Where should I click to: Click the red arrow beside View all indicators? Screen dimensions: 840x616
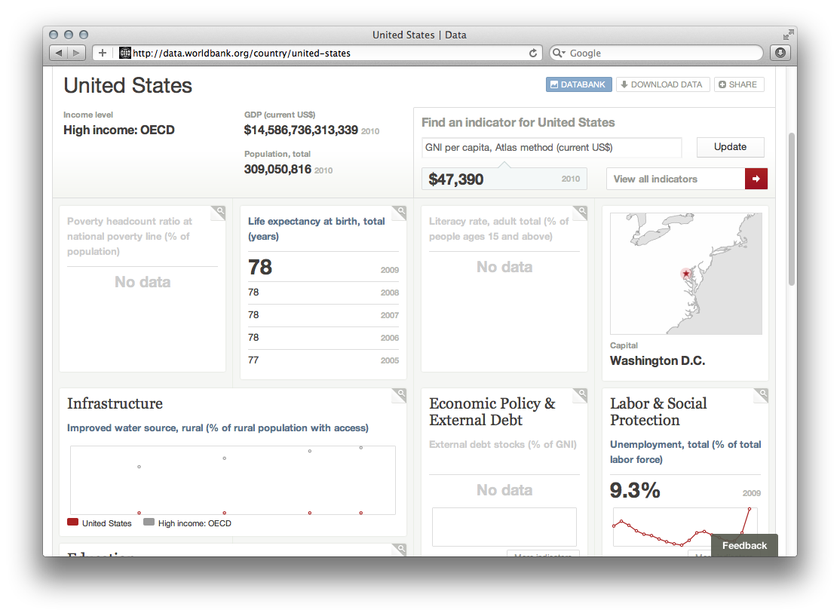coord(756,179)
